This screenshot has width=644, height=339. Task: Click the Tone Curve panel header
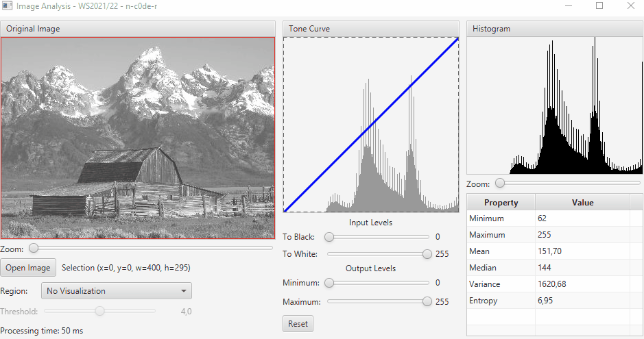pos(371,29)
